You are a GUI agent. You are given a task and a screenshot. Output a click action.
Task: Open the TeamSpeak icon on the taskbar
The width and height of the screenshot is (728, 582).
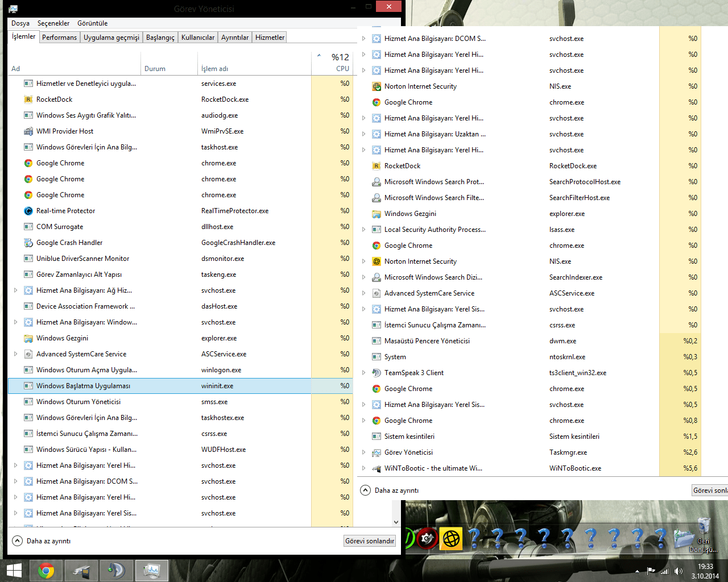tap(117, 571)
